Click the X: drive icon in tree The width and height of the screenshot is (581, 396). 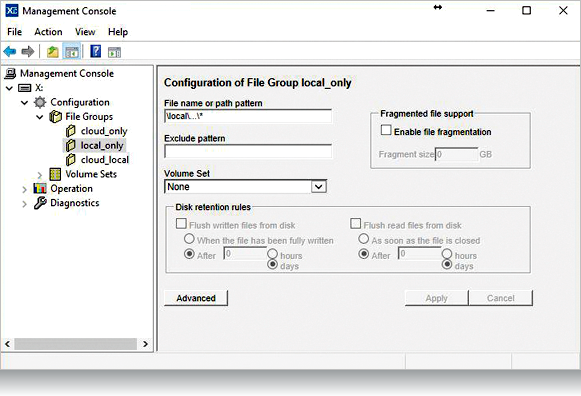click(x=25, y=88)
